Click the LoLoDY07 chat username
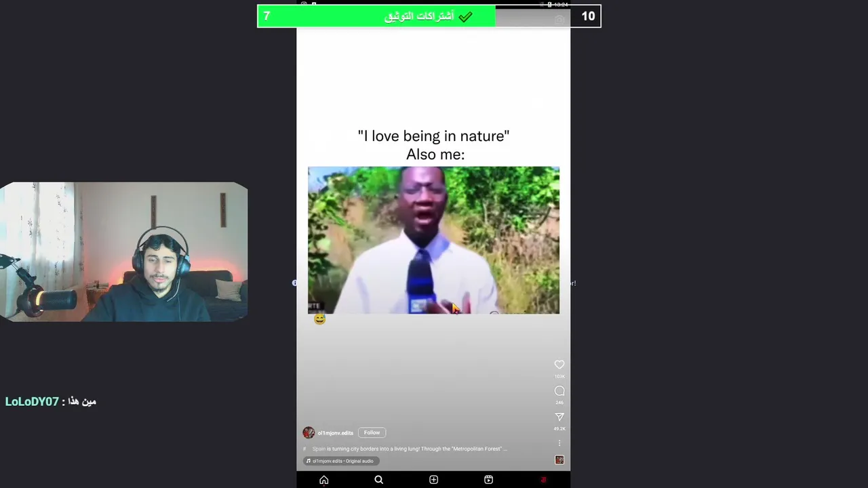868x488 pixels. 32,402
